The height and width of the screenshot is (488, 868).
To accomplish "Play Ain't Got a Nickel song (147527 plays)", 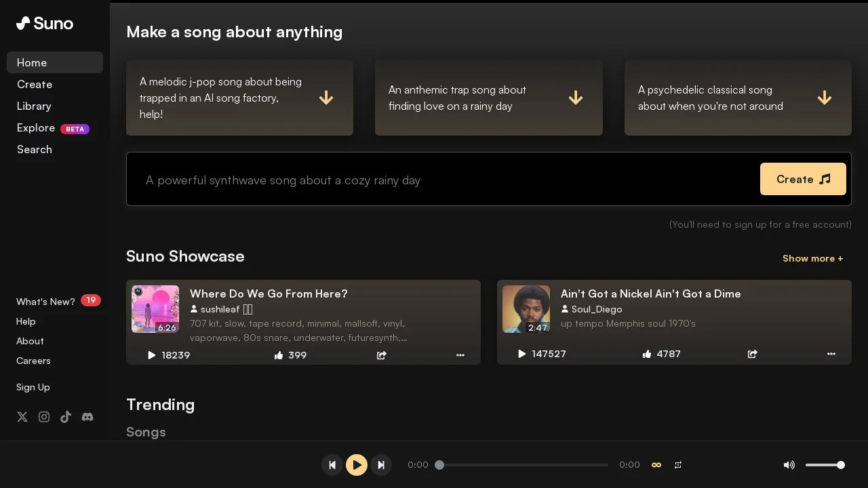I will pyautogui.click(x=542, y=354).
